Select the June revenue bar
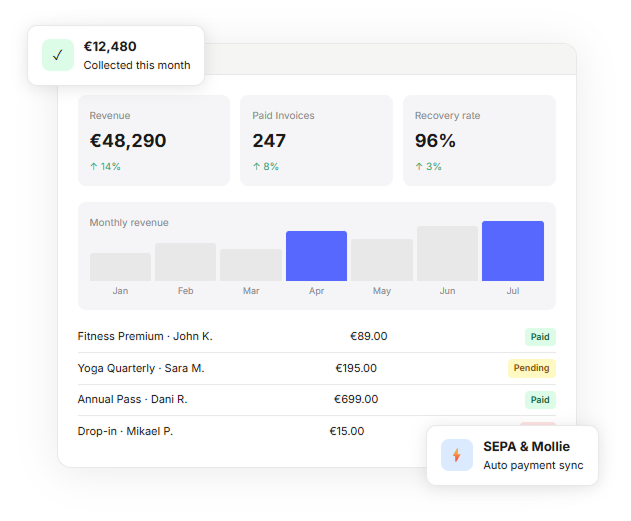The width and height of the screenshot is (631, 521). click(447, 254)
